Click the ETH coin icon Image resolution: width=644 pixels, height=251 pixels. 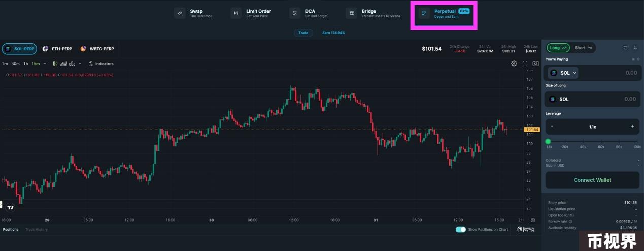[x=45, y=49]
